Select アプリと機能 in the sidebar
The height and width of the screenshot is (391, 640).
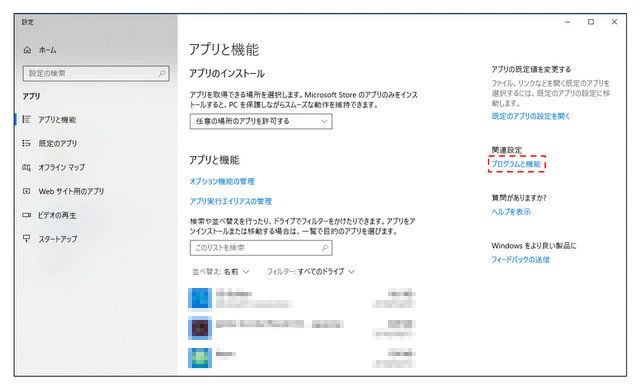[x=57, y=120]
